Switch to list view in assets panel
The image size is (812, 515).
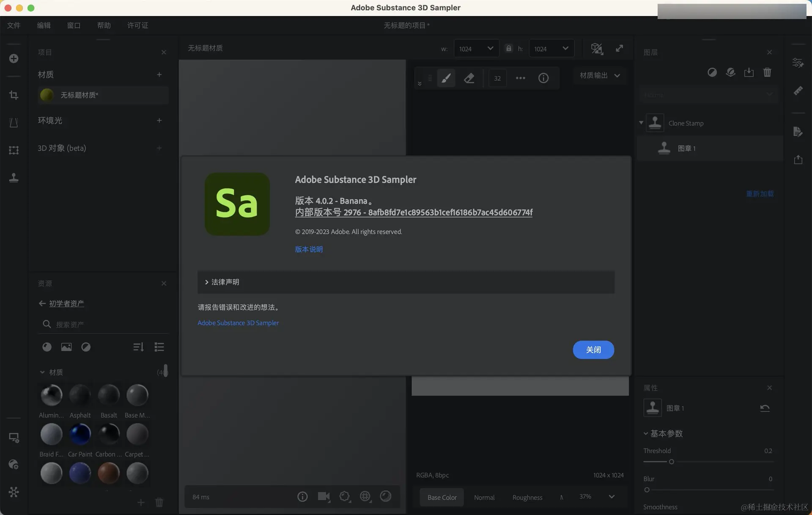tap(159, 347)
